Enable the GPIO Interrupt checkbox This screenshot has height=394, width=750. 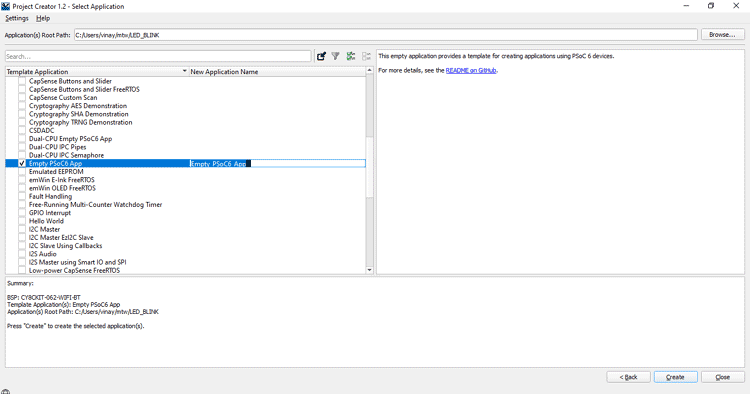(22, 213)
